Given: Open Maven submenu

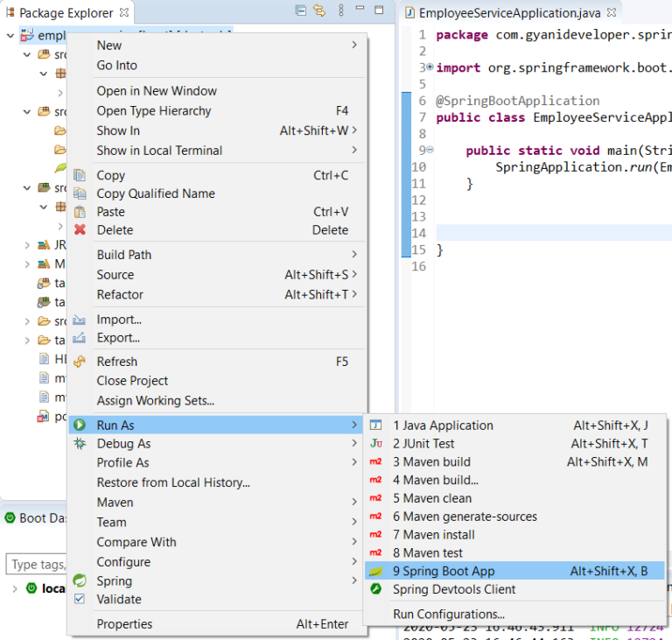Looking at the screenshot, I should click(x=218, y=503).
